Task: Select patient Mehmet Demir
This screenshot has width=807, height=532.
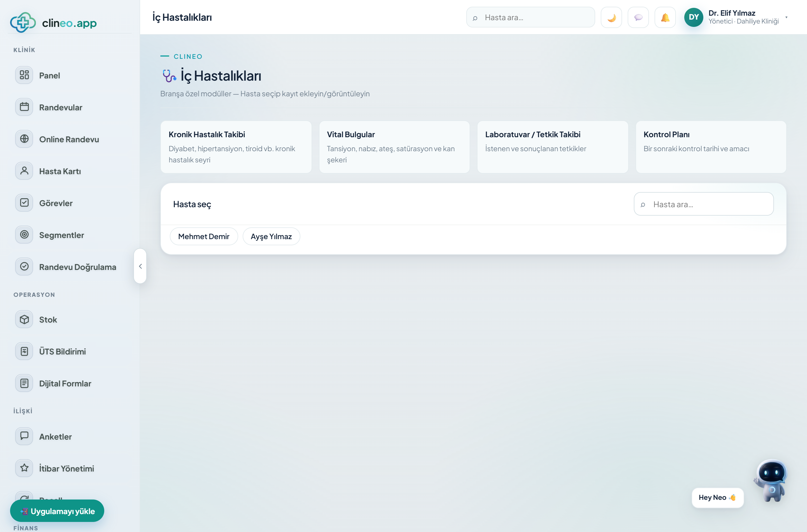Action: (x=204, y=236)
